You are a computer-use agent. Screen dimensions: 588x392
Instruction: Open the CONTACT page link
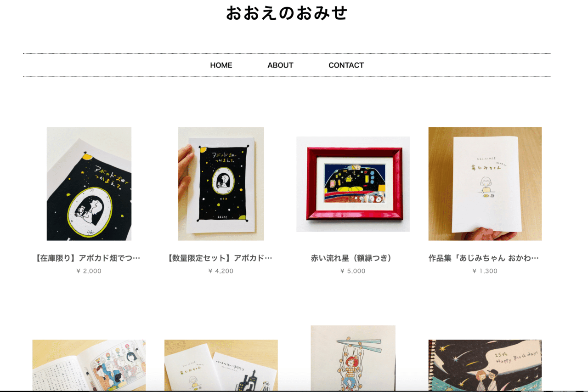click(x=346, y=65)
